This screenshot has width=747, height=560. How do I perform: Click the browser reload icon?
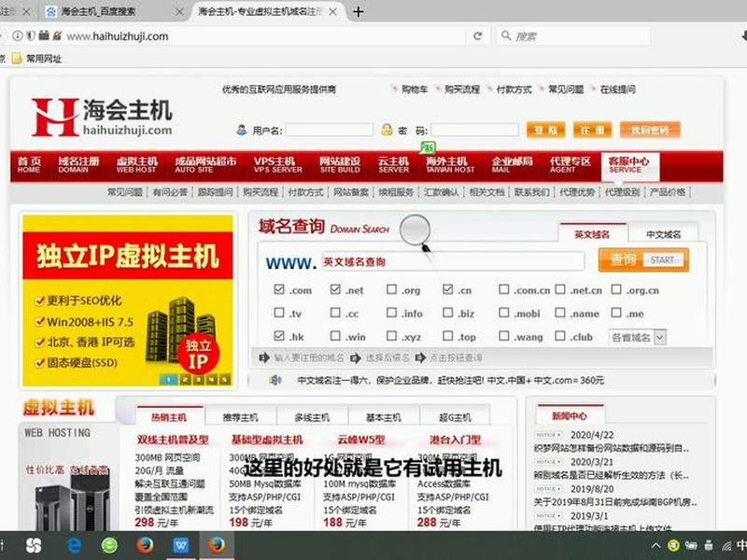(477, 36)
